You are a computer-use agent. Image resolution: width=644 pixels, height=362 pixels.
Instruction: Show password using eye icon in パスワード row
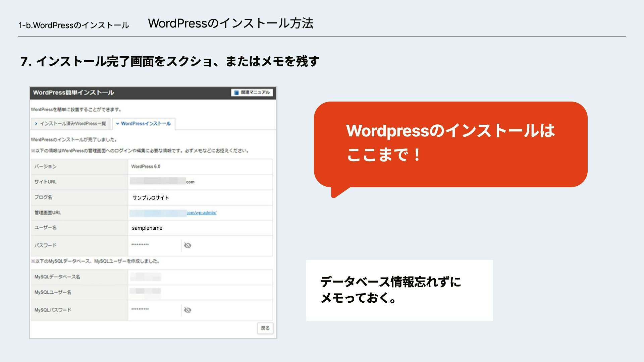click(x=187, y=245)
